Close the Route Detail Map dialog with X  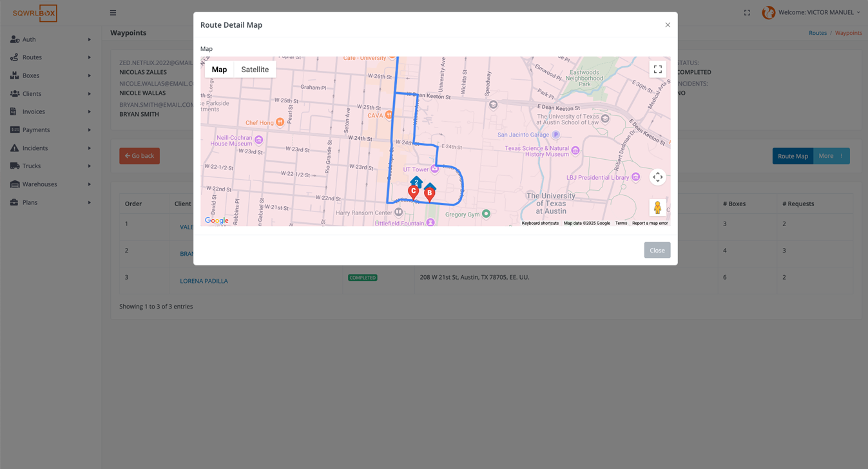[668, 25]
